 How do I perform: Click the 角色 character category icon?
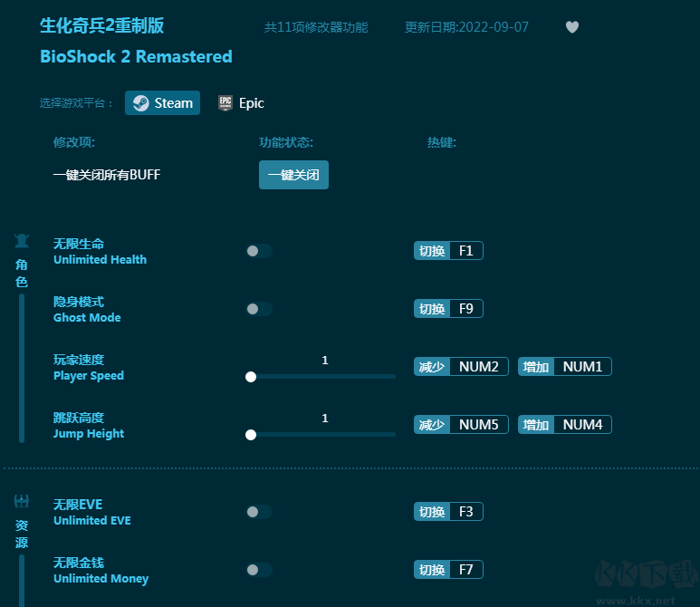pos(22,241)
